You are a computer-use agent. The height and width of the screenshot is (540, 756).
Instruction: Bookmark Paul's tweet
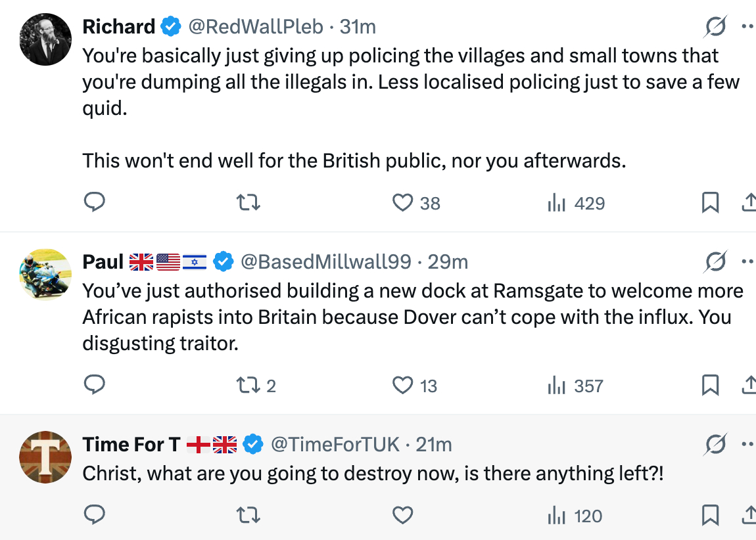[x=710, y=385]
